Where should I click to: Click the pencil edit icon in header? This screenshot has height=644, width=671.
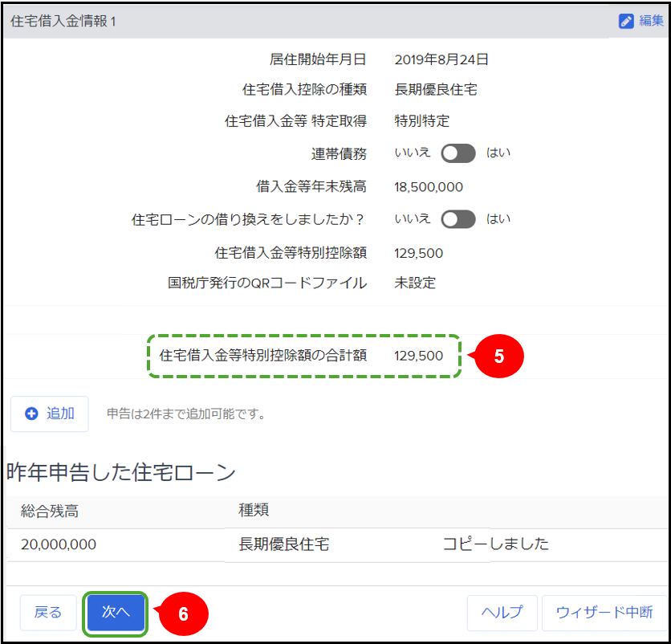click(626, 22)
